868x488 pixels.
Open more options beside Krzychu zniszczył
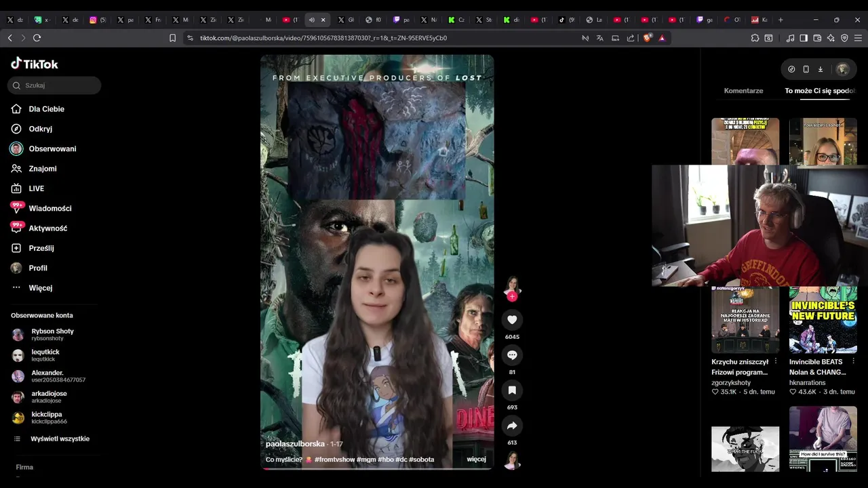[x=776, y=362]
